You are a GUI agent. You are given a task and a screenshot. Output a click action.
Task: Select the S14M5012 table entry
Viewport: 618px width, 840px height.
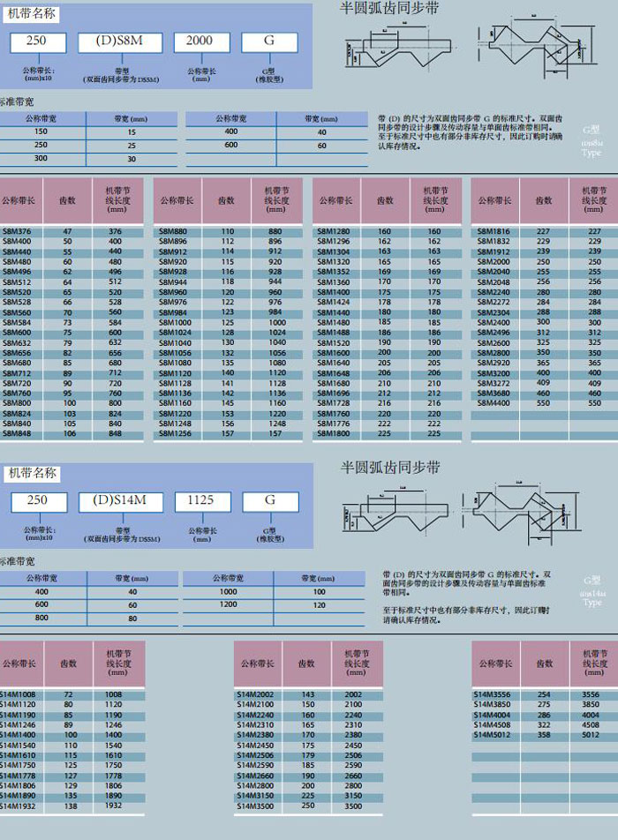click(494, 734)
